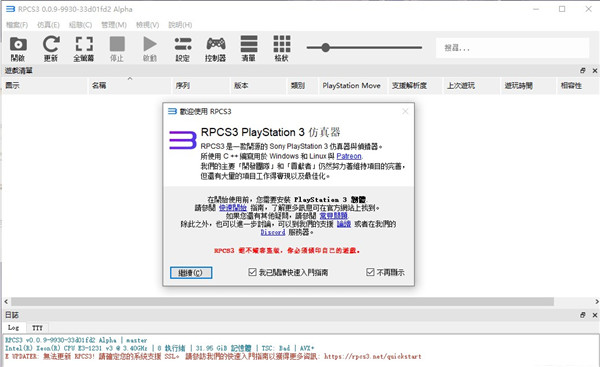Click the Intel Xeon CPU log line
Viewport: 600px width, 367px height.
click(x=160, y=348)
